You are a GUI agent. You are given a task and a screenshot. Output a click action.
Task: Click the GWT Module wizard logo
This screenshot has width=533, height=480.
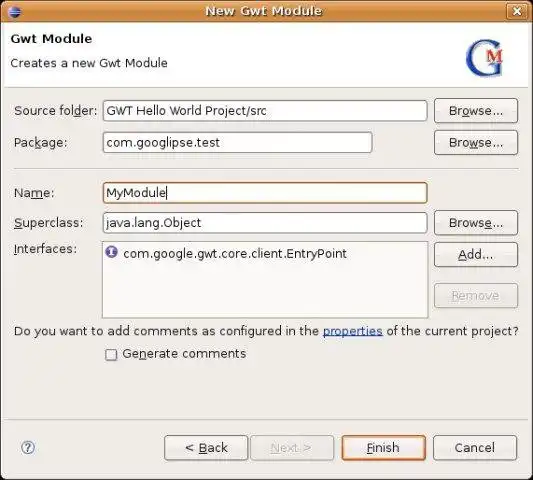tap(484, 58)
